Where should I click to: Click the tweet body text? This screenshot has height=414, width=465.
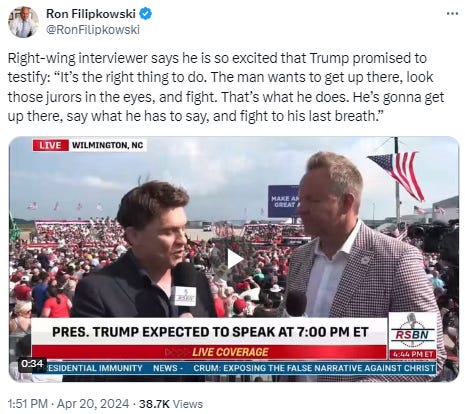226,87
